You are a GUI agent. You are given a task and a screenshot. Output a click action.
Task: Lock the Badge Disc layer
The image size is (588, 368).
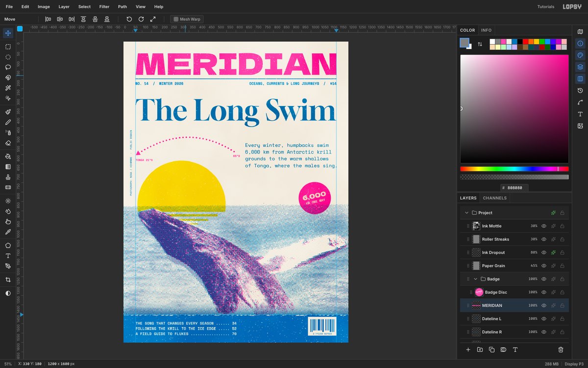(x=562, y=292)
